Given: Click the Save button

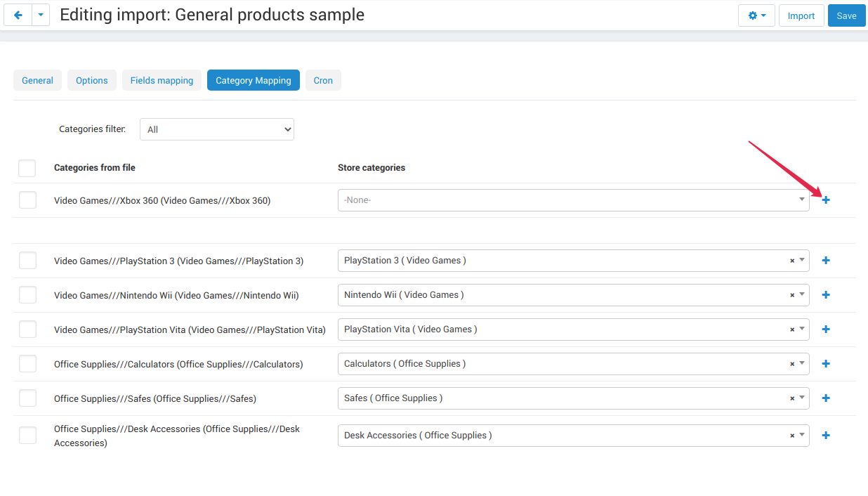Looking at the screenshot, I should click(846, 15).
